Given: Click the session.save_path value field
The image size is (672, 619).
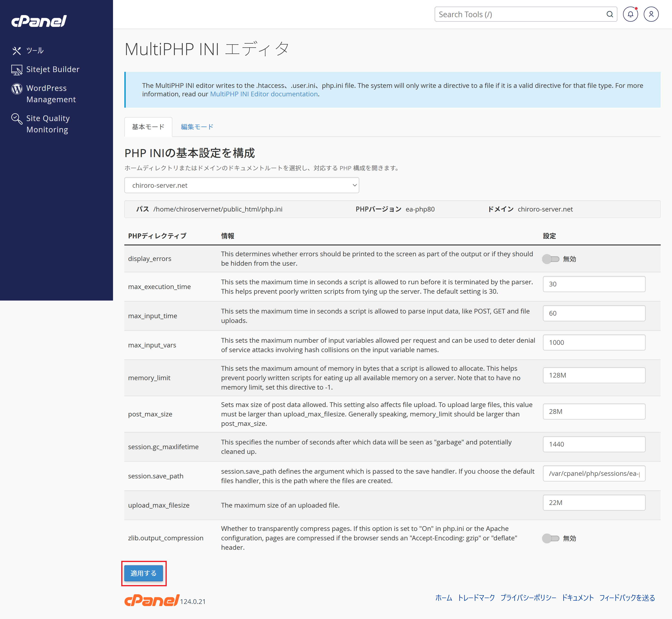Looking at the screenshot, I should [x=594, y=473].
